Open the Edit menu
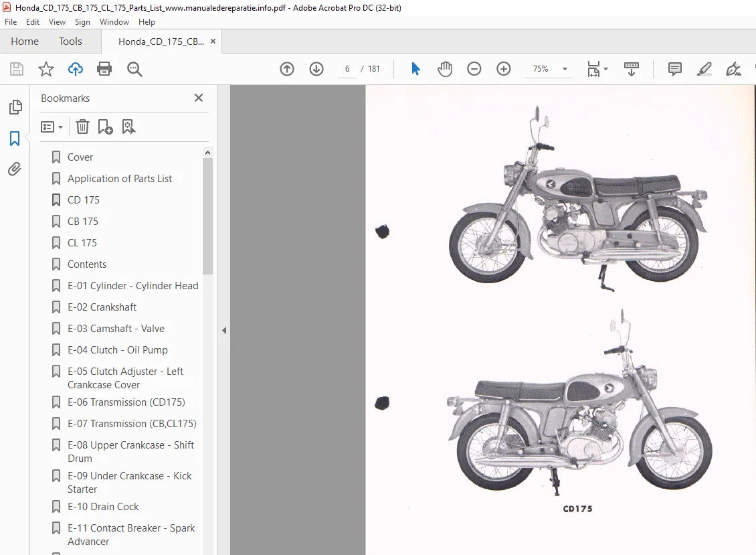Viewport: 756px width, 555px height. click(x=33, y=22)
